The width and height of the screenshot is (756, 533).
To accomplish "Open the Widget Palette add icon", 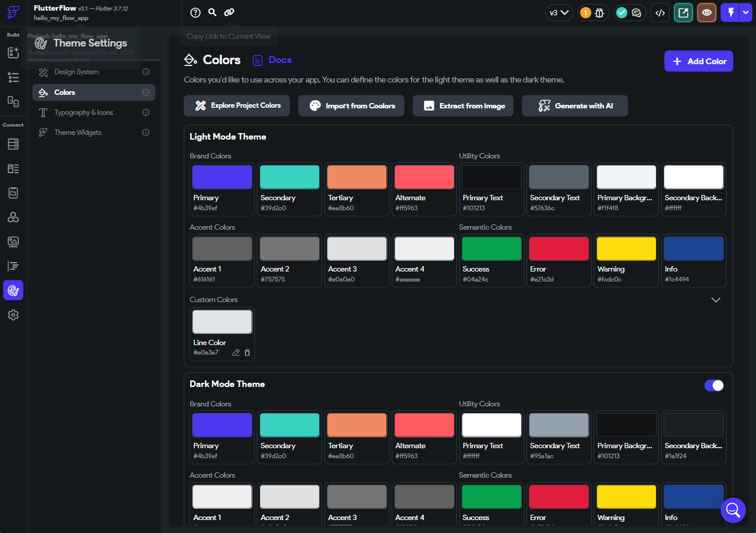I will [13, 53].
